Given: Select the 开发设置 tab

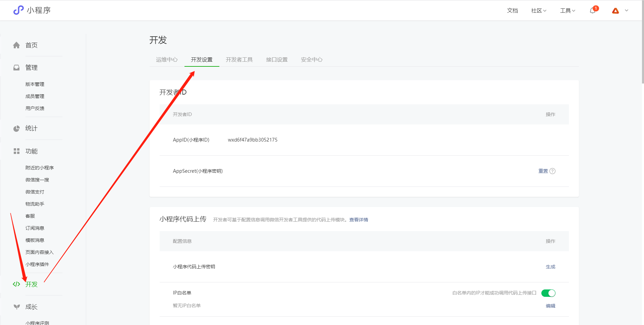Looking at the screenshot, I should tap(202, 60).
